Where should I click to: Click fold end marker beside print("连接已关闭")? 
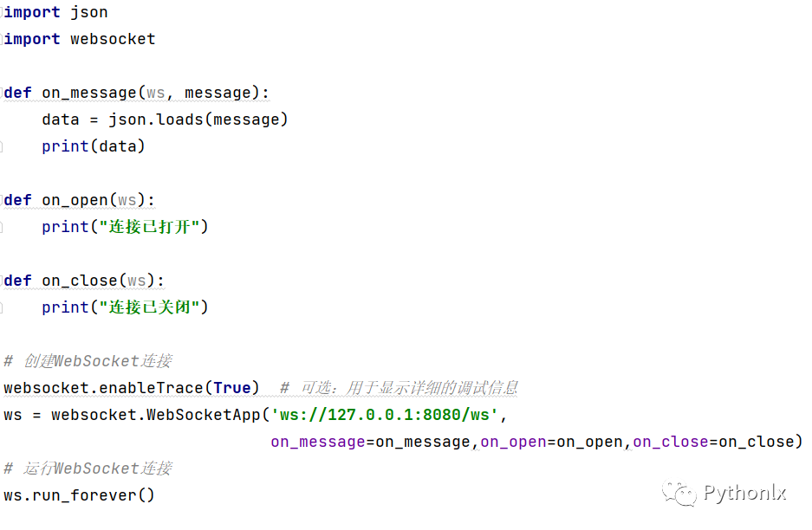coord(2,307)
